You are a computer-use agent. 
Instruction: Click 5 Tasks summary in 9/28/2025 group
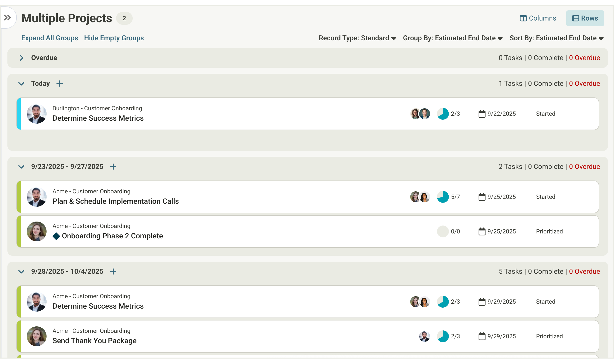coord(510,272)
